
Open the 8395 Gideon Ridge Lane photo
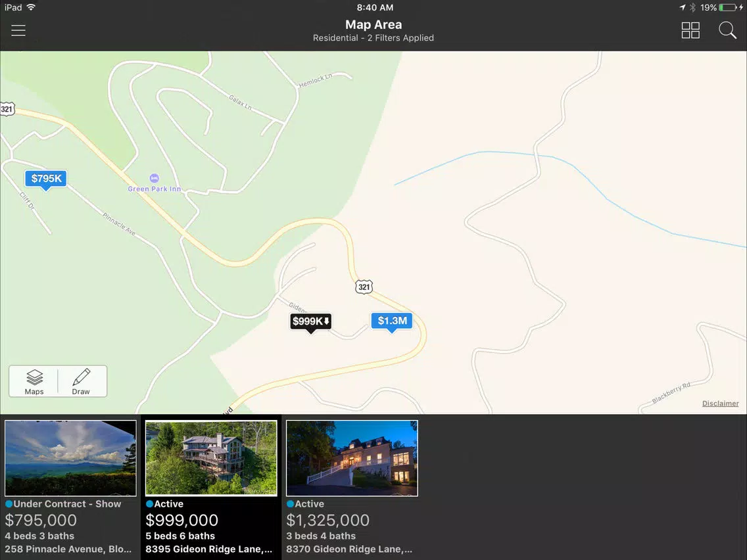click(x=211, y=458)
